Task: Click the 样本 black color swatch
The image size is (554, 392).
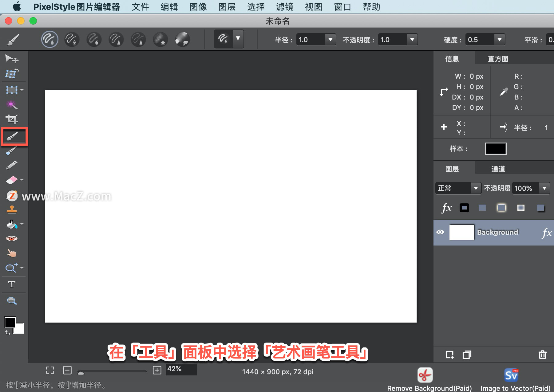Action: [495, 149]
